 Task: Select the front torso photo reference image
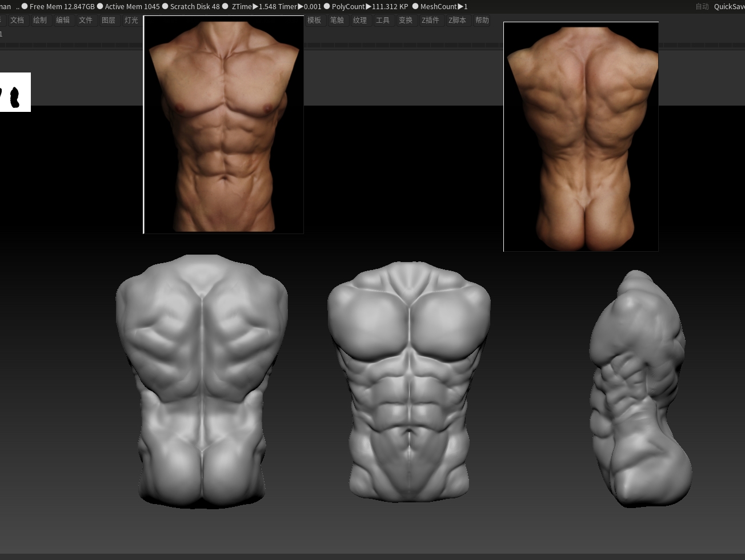[x=223, y=124]
